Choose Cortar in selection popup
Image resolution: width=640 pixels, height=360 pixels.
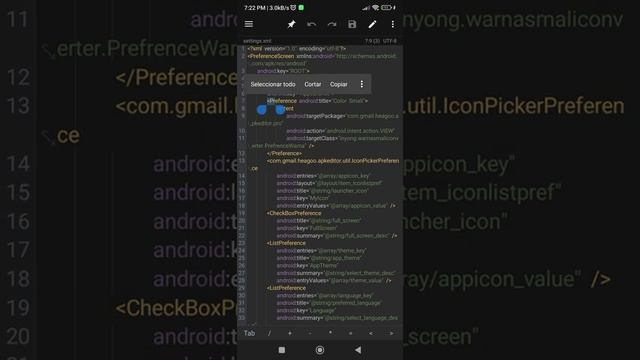[x=313, y=84]
